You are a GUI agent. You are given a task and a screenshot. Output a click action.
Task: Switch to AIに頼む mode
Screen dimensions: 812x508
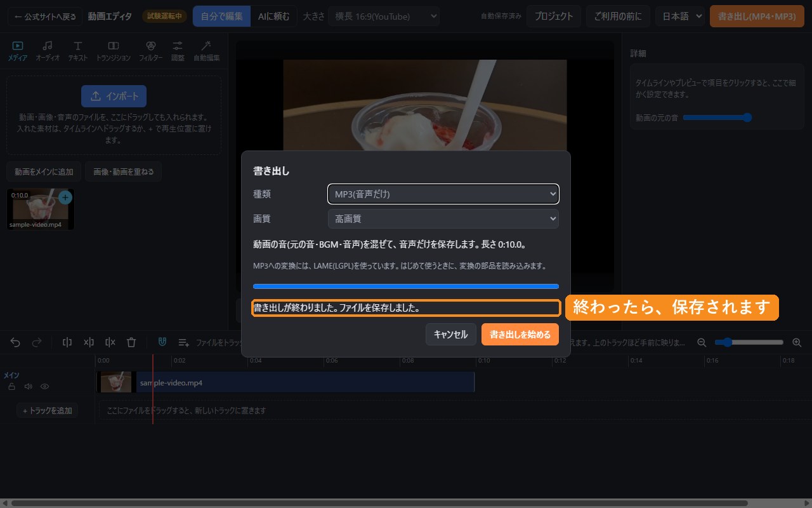[274, 17]
